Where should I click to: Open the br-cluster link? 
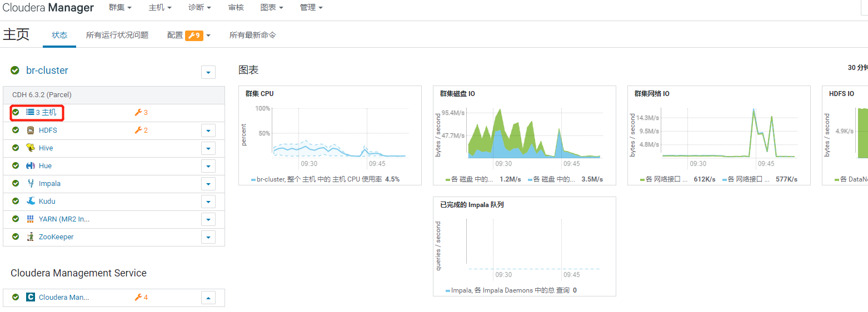point(47,71)
